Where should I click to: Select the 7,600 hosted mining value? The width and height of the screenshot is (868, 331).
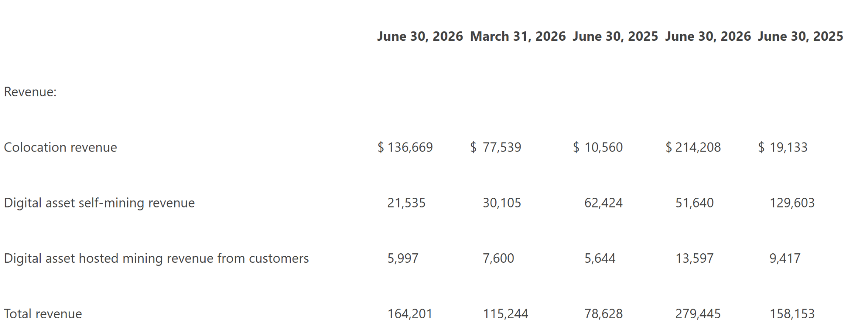pyautogui.click(x=498, y=258)
